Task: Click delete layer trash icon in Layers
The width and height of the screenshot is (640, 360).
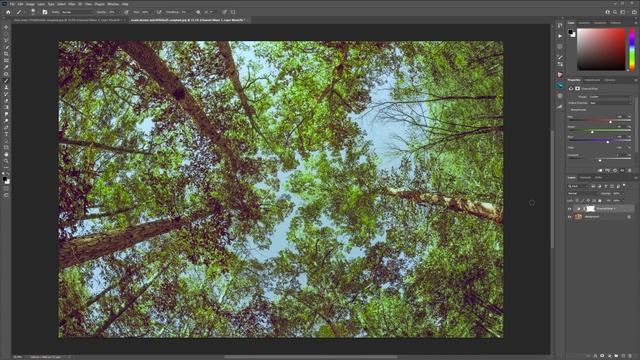Action: click(631, 356)
